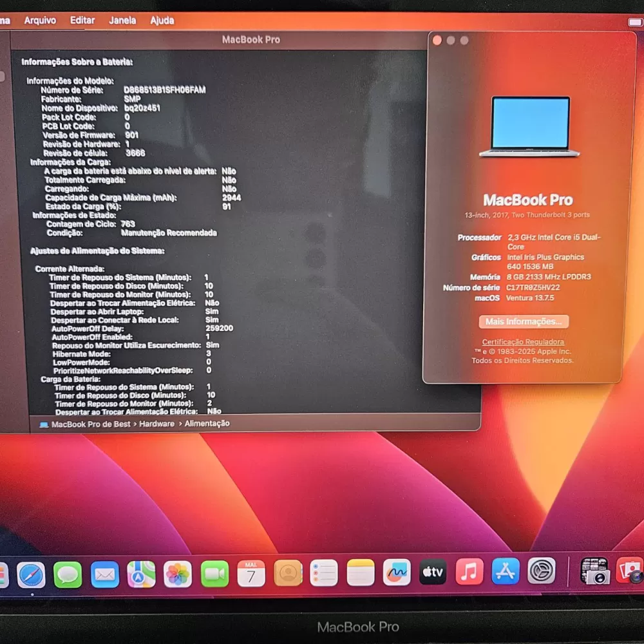Open Safari from the Dock
The width and height of the screenshot is (644, 644).
[31, 575]
